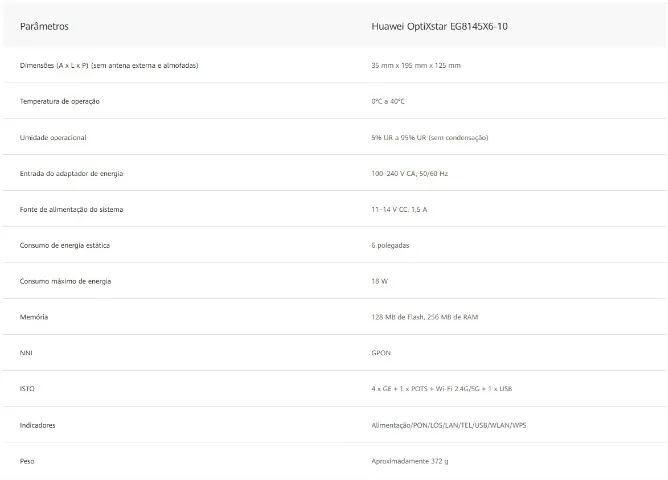Click the '0°C a 40°C' value
The image size is (668, 480).
(388, 101)
